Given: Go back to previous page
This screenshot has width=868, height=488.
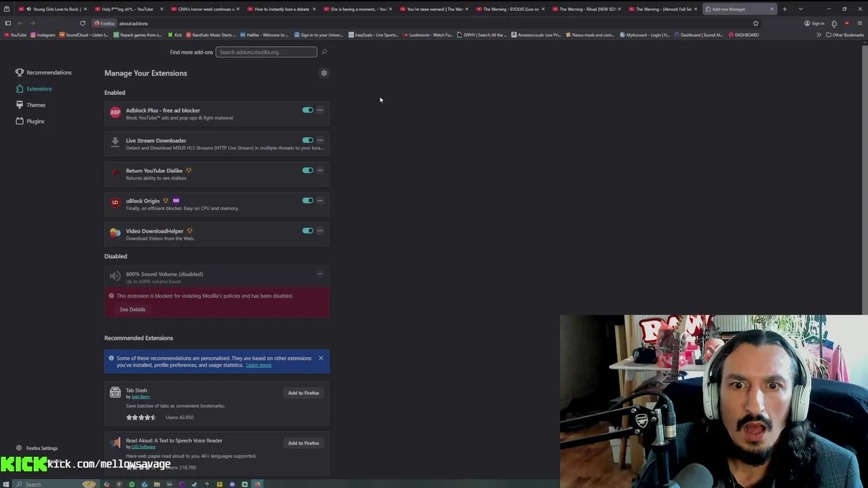Looking at the screenshot, I should (x=20, y=23).
